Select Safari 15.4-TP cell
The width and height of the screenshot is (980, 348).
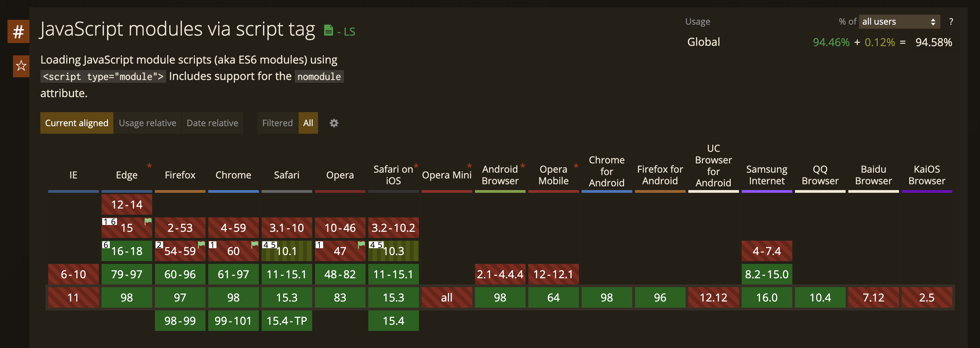tap(287, 321)
